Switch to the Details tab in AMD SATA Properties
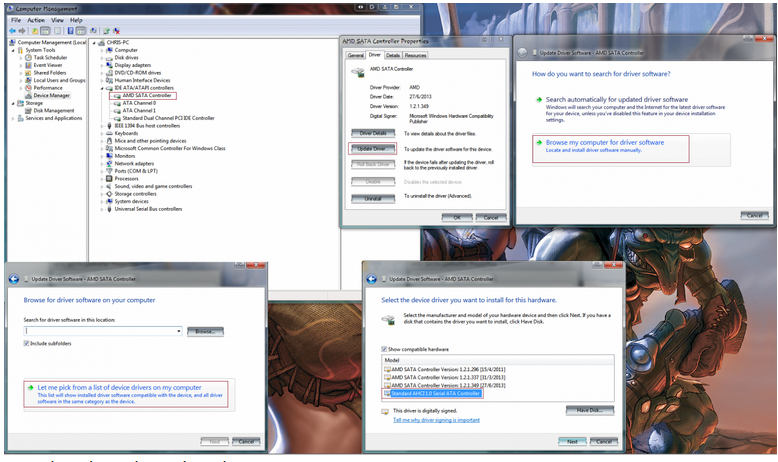Viewport: 778px width, 462px height. 393,55
